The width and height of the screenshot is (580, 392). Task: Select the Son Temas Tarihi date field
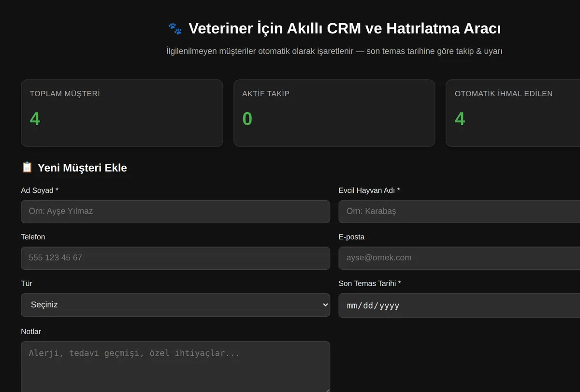[459, 305]
